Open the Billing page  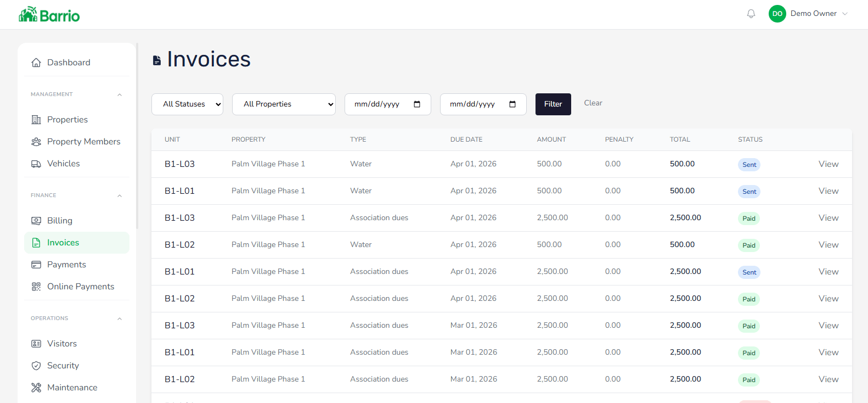[x=77, y=221]
